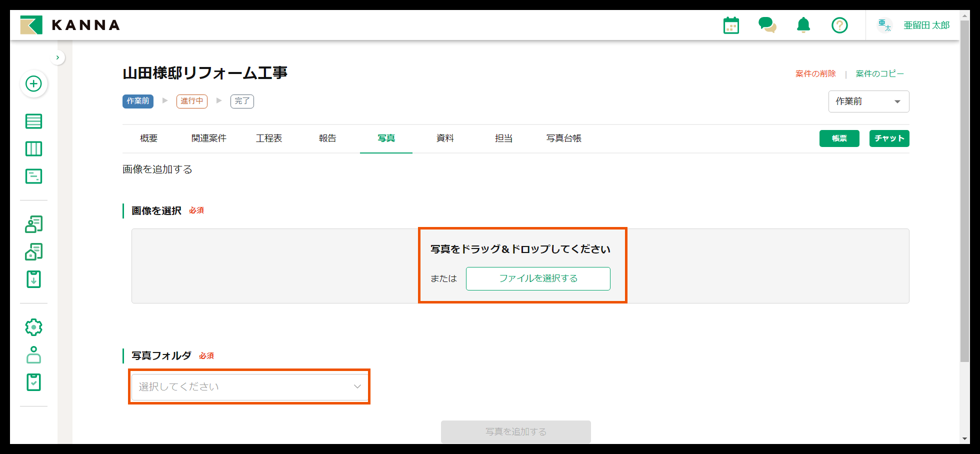The height and width of the screenshot is (454, 980).
Task: Open settings via the gear icon
Action: 33,327
